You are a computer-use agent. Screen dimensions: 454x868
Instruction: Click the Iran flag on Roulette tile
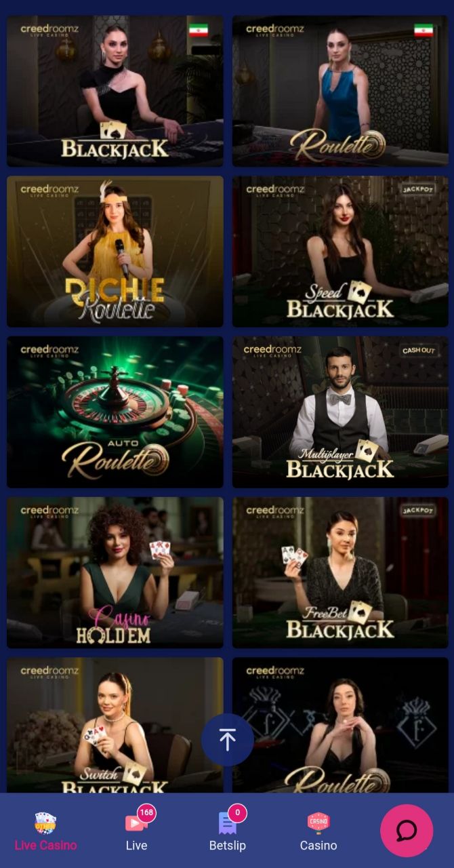[424, 31]
